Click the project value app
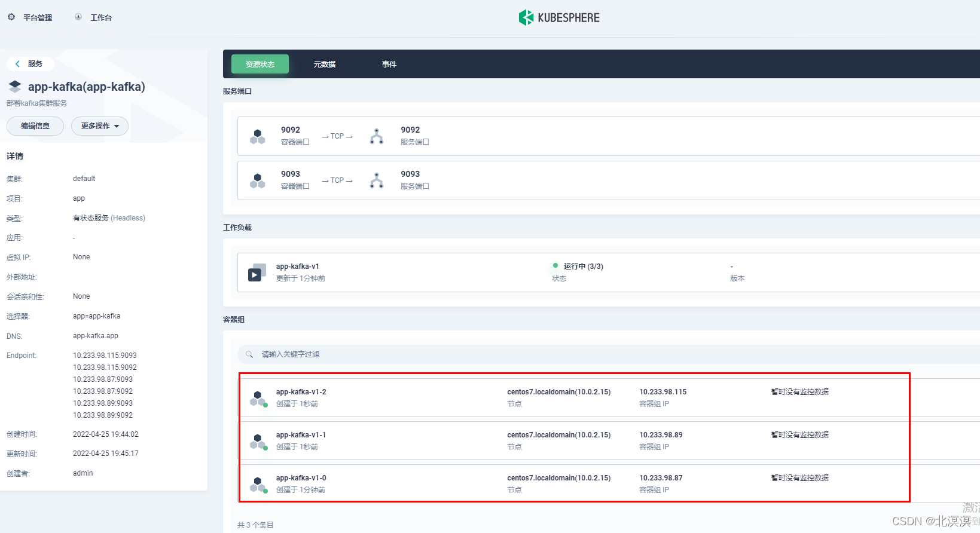Screen dimensions: 980x533 (x=79, y=198)
